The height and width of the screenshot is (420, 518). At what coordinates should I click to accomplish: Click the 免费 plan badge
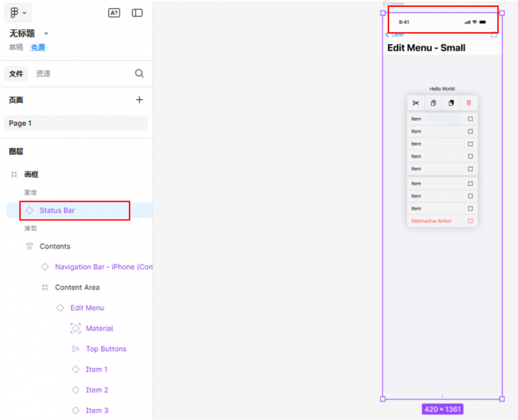point(38,47)
